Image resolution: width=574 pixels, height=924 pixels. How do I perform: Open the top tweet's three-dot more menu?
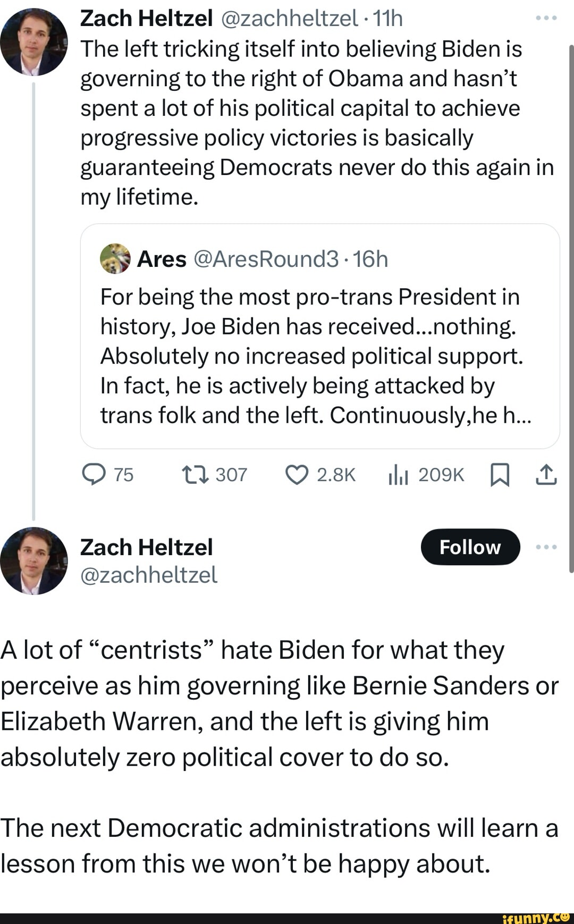pos(546,19)
